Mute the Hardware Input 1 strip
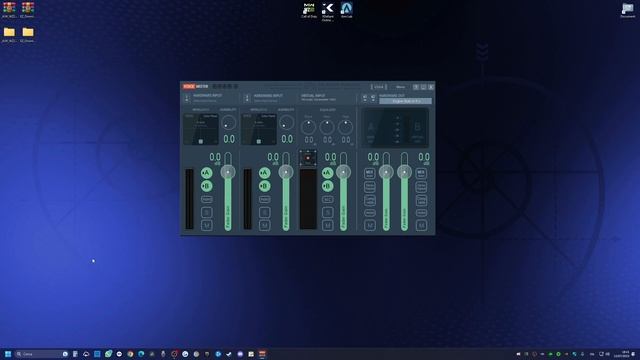 [x=207, y=225]
